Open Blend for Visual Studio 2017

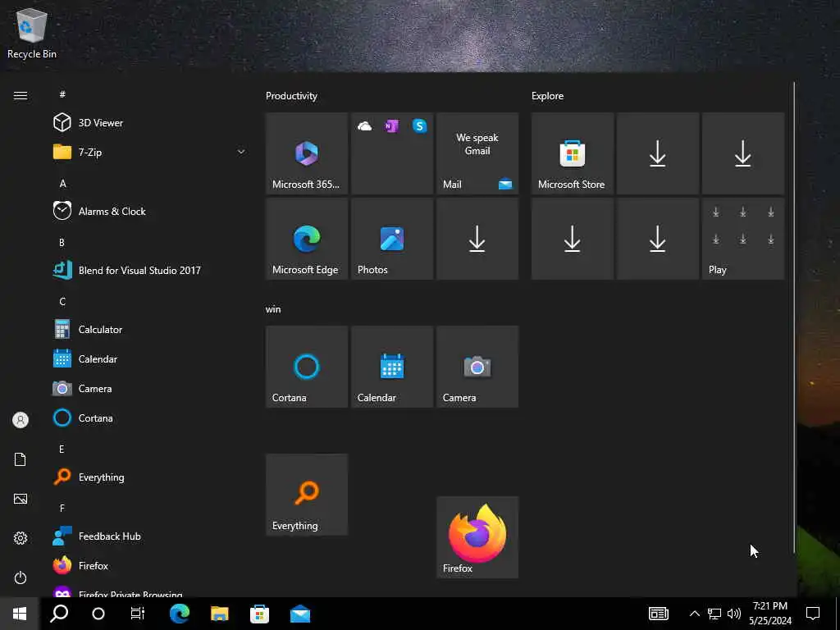(150, 270)
